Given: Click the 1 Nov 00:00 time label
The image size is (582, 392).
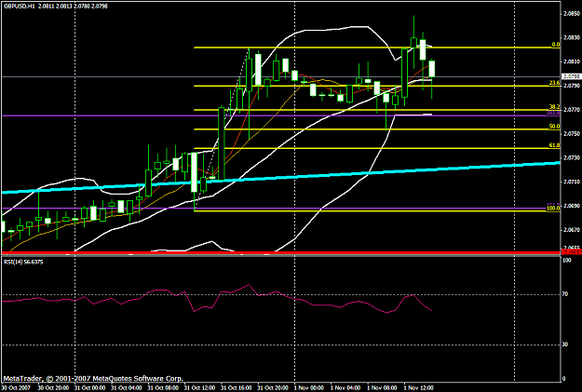Looking at the screenshot, I should coord(309,388).
